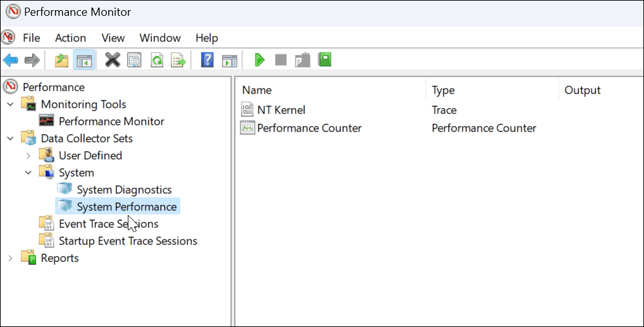644x327 pixels.
Task: Click the blue Back arrow toolbar icon
Action: [x=10, y=60]
